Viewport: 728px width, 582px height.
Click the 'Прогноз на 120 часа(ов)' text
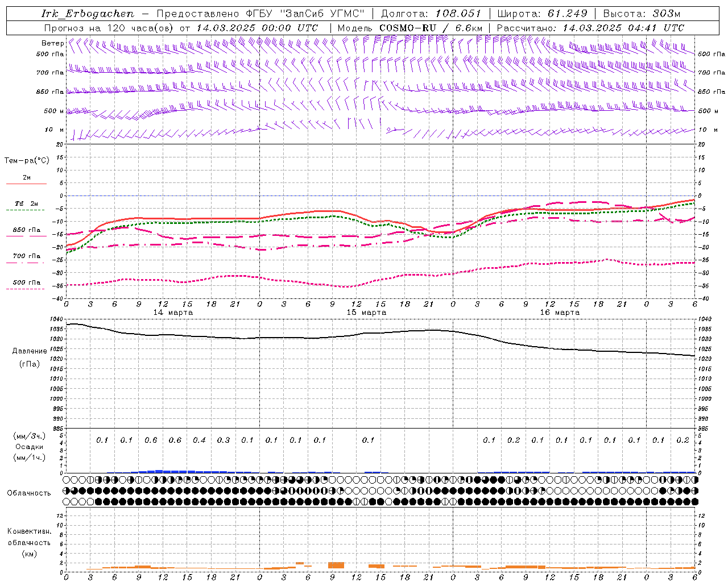tap(109, 28)
